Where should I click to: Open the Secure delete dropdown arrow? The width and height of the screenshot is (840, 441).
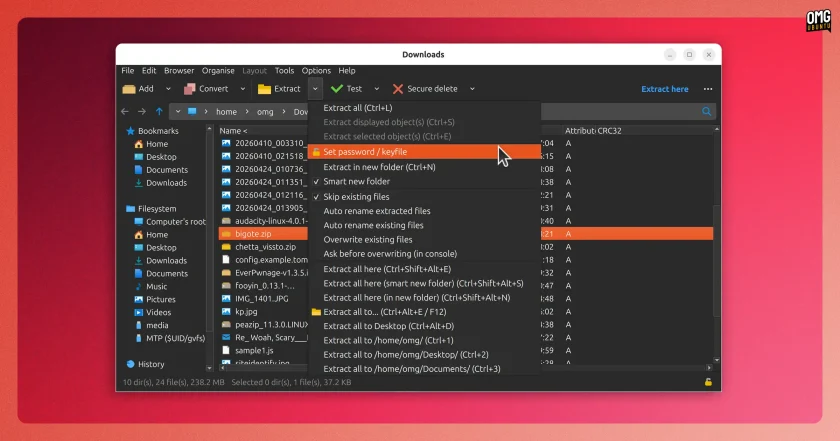point(472,89)
